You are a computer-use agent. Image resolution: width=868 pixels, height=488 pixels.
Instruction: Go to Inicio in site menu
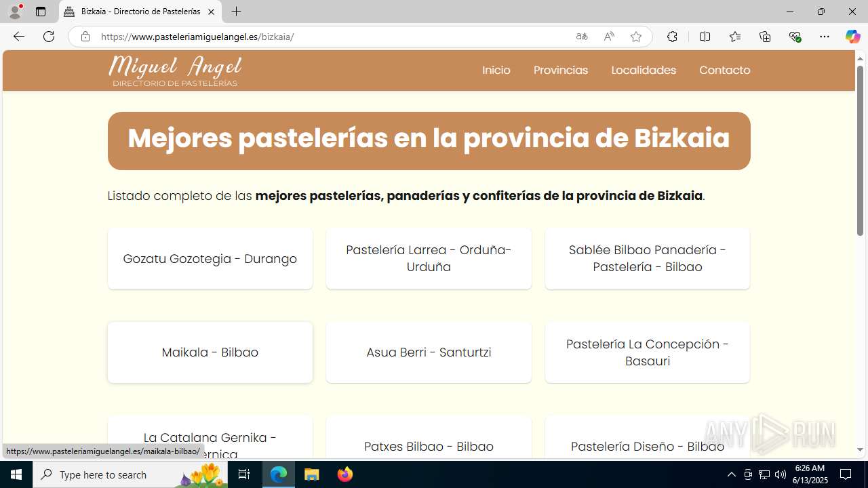click(x=496, y=70)
